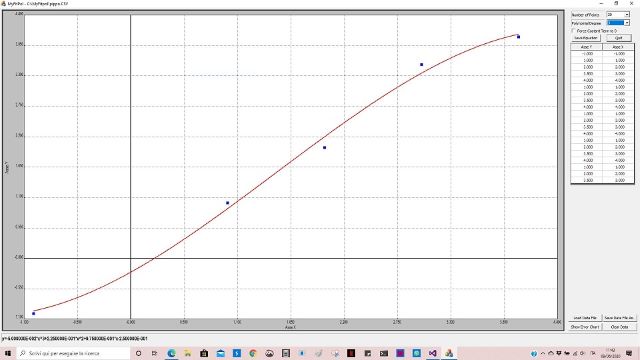The width and height of the screenshot is (640, 360).
Task: Switch to Visual Studio taskbar icon
Action: click(x=433, y=353)
